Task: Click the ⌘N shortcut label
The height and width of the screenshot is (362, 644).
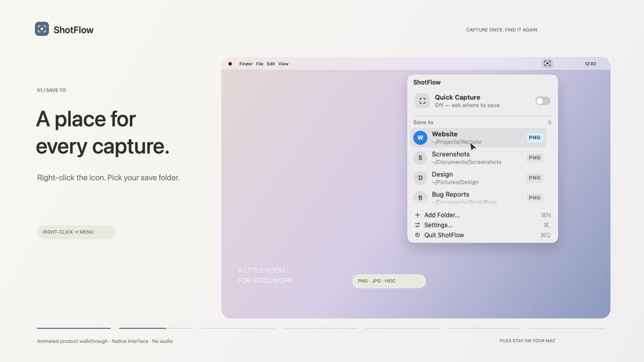Action: [x=546, y=215]
